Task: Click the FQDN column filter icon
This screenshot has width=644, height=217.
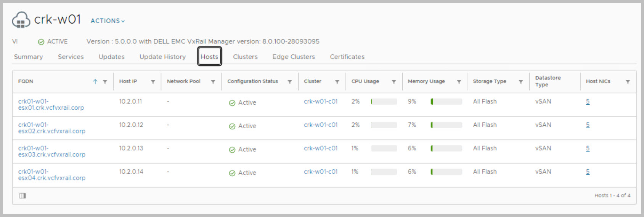Action: pos(105,82)
